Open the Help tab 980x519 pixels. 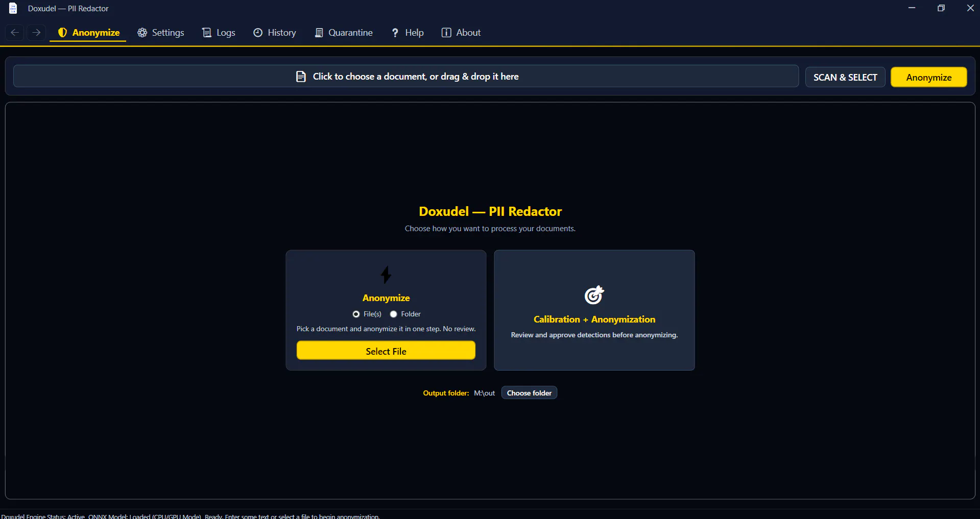tap(408, 33)
